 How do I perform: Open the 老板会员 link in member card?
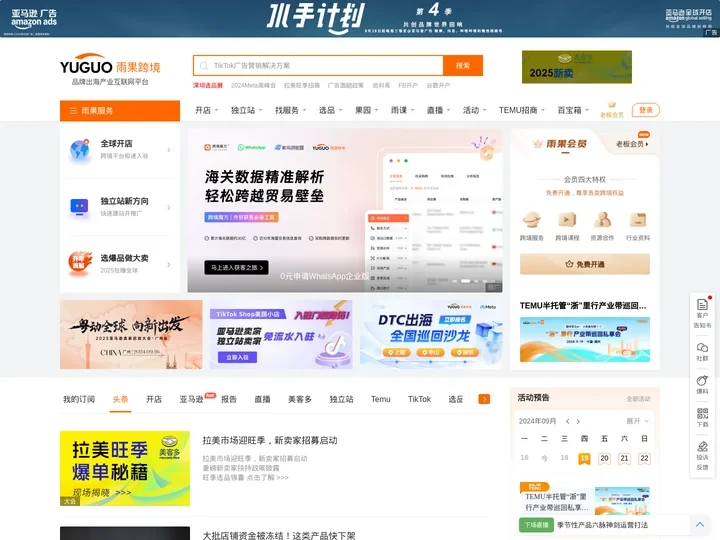632,144
